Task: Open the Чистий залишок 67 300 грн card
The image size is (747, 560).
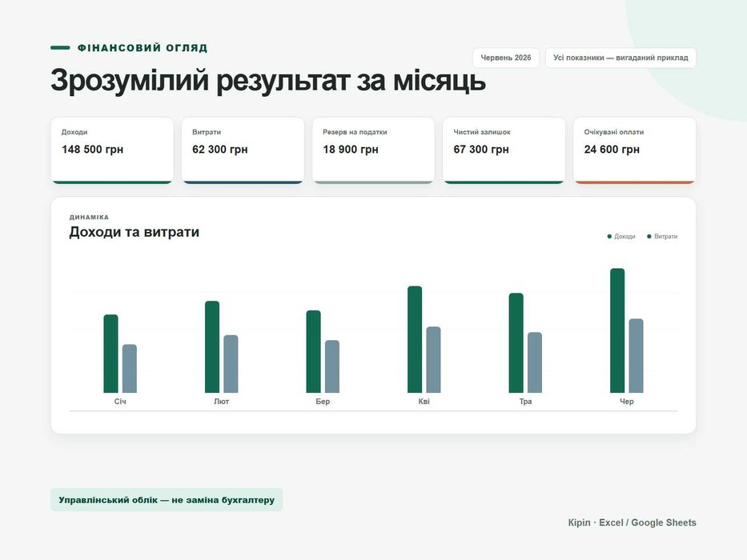Action: 504,150
